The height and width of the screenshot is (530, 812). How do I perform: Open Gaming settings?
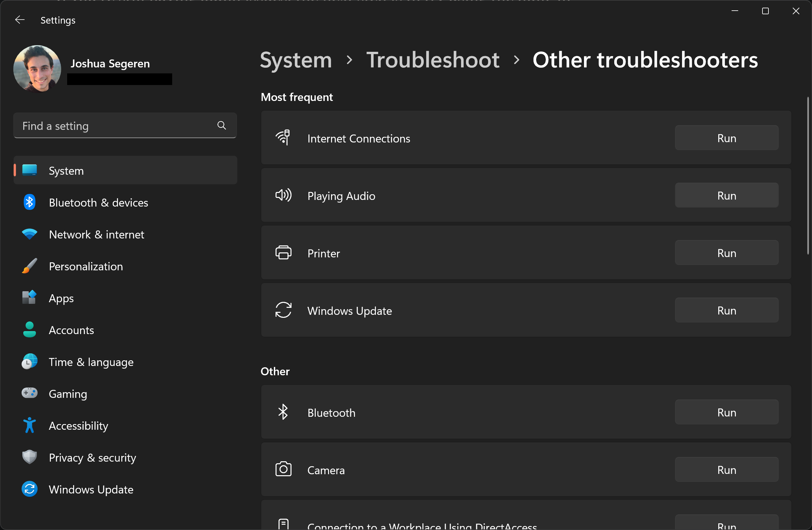[x=125, y=393]
